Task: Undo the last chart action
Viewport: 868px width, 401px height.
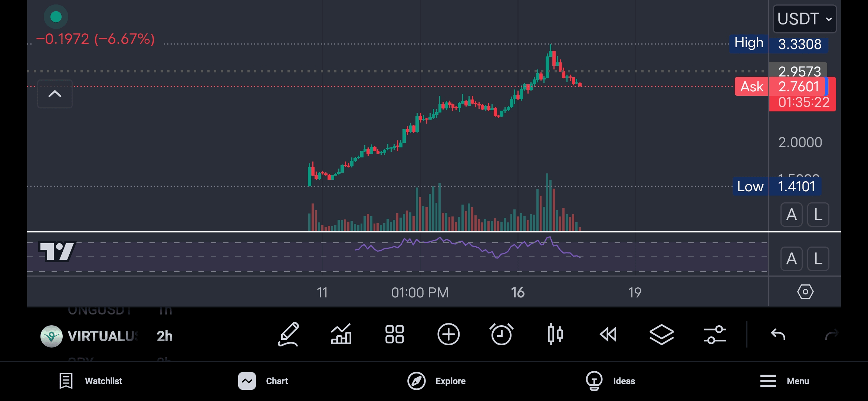Action: pos(778,335)
